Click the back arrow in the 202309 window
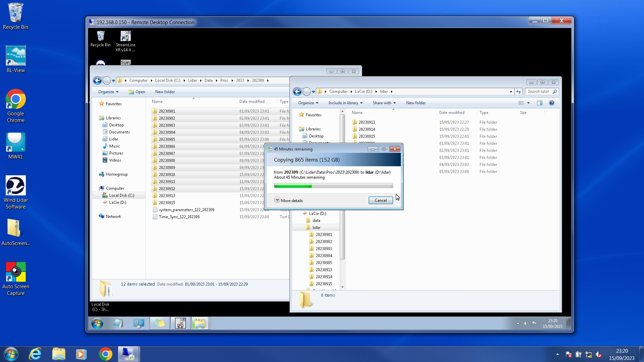644x362 pixels. [97, 80]
